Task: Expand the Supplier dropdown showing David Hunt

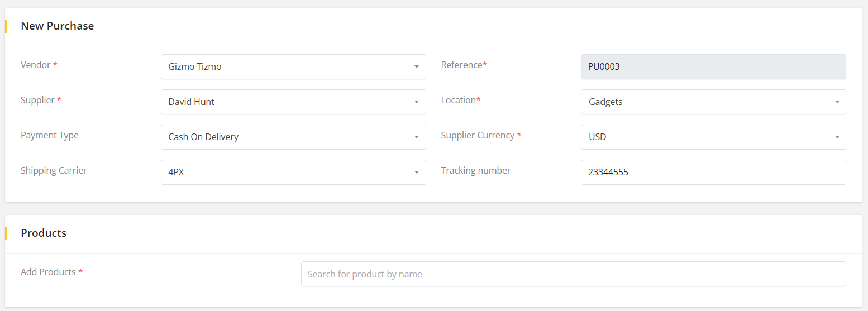Action: 293,102
